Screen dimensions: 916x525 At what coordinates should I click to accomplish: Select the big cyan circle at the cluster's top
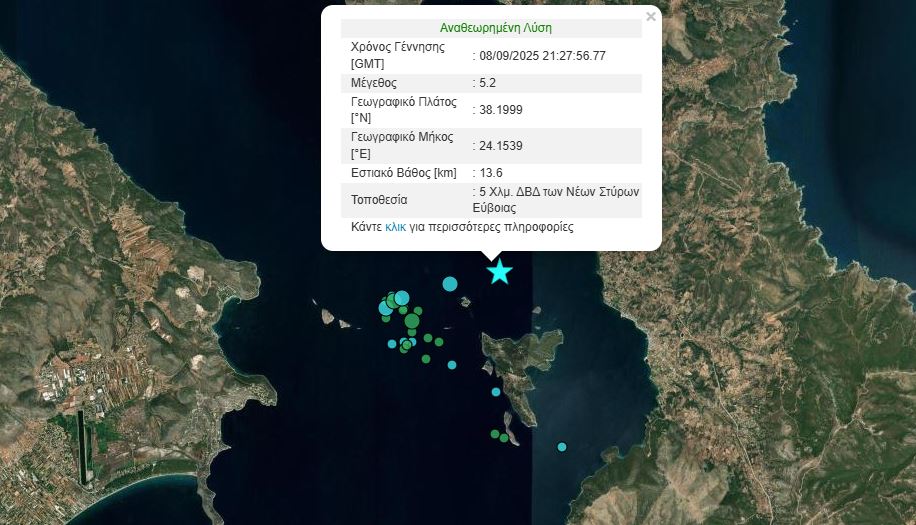402,297
